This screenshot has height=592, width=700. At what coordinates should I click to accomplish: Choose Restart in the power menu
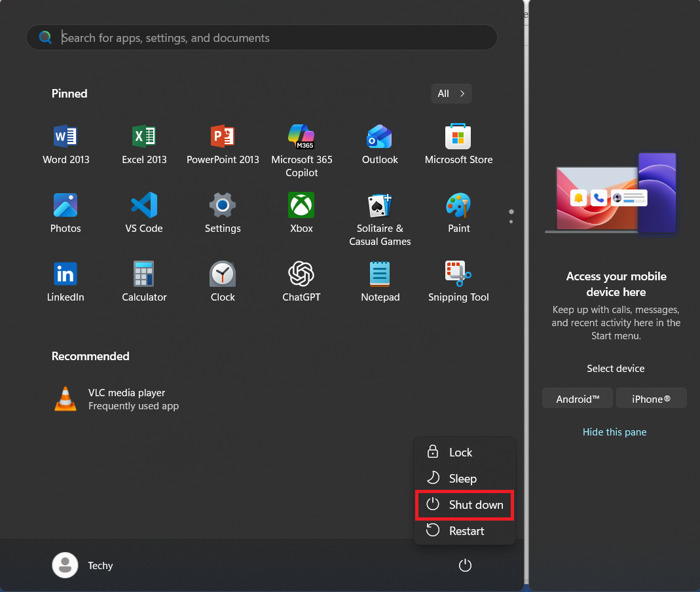click(465, 531)
